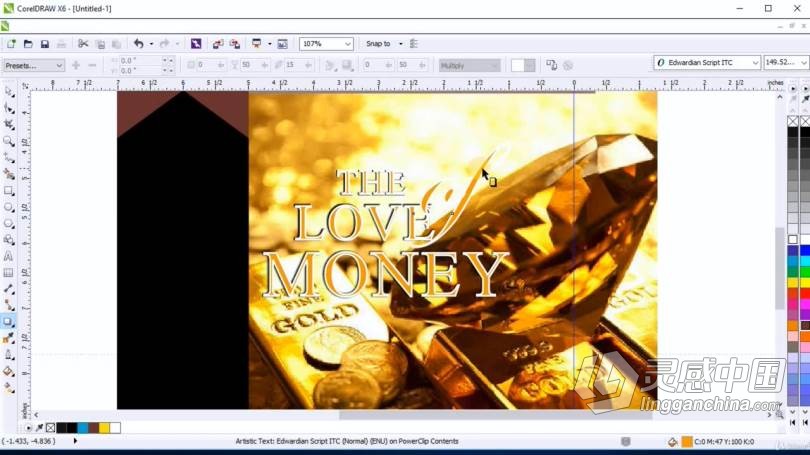Open the Welcome screen icon
The height and width of the screenshot is (455, 810).
point(282,44)
